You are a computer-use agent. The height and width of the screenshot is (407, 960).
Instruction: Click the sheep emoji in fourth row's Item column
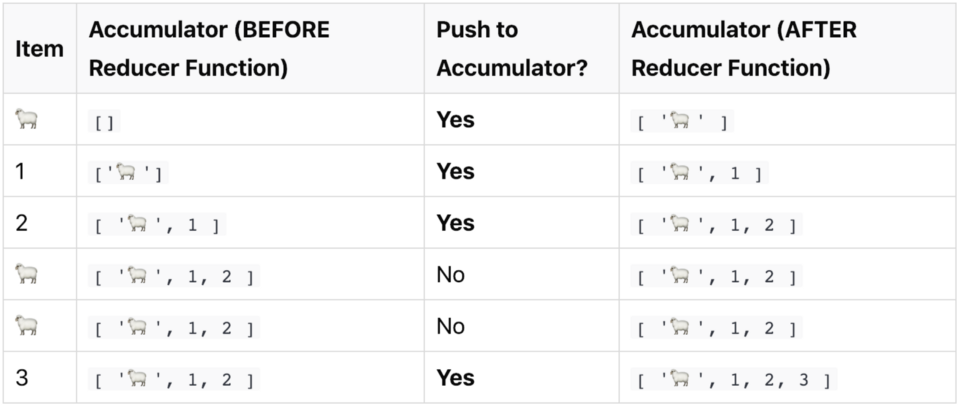tap(27, 274)
